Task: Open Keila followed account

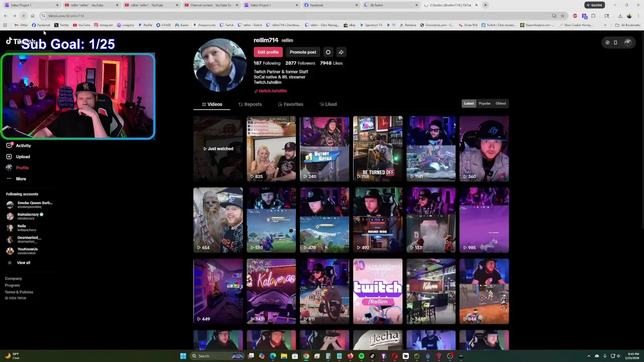Action: tap(21, 228)
